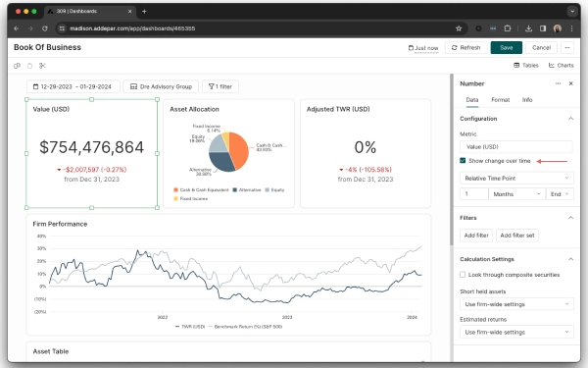Screen dimensions: 588x368
Task: Switch to the Info tab
Action: (527, 100)
